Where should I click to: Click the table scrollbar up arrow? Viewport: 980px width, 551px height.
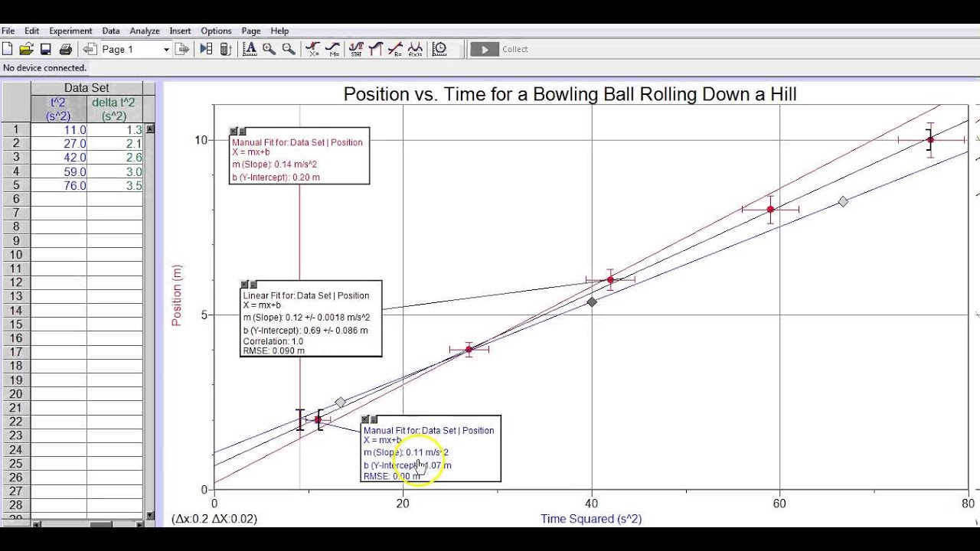pyautogui.click(x=150, y=129)
